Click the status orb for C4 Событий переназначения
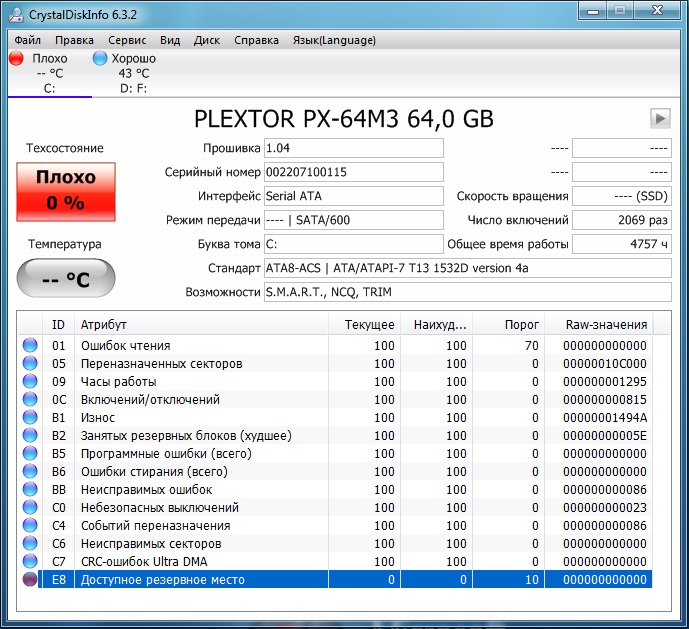The image size is (689, 629). pyautogui.click(x=30, y=525)
